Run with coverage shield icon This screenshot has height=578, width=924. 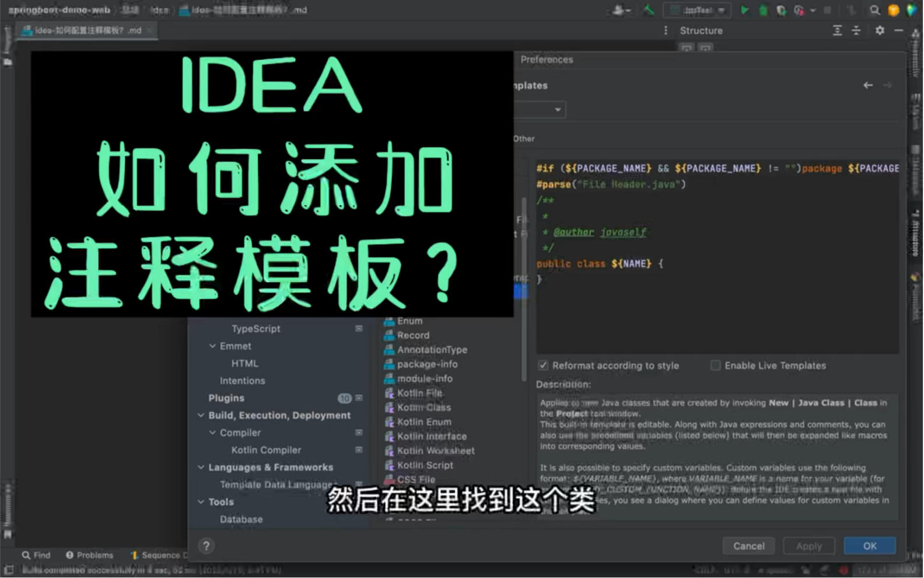coord(780,10)
